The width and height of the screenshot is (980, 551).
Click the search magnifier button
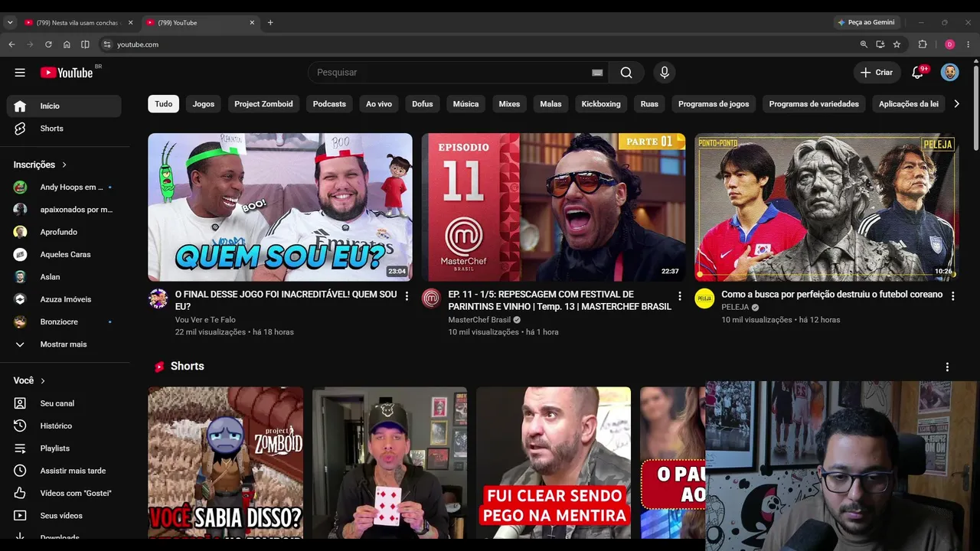(626, 73)
